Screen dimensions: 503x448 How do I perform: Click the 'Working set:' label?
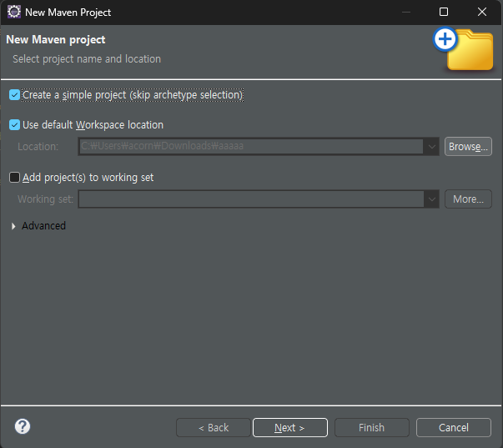point(45,199)
